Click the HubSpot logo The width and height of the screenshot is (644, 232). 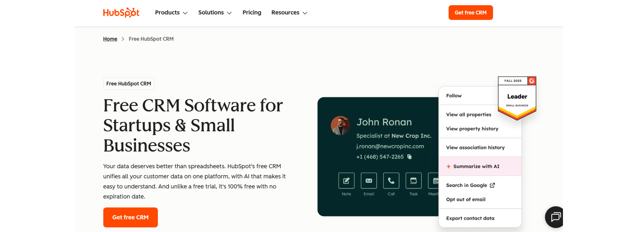121,13
